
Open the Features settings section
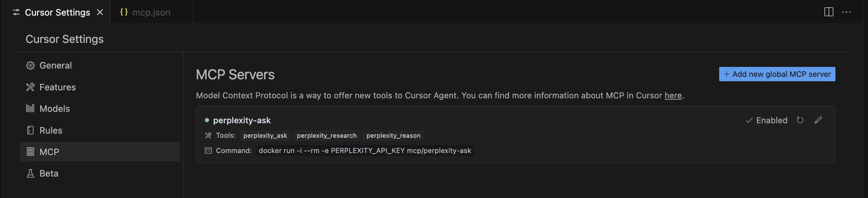click(57, 87)
